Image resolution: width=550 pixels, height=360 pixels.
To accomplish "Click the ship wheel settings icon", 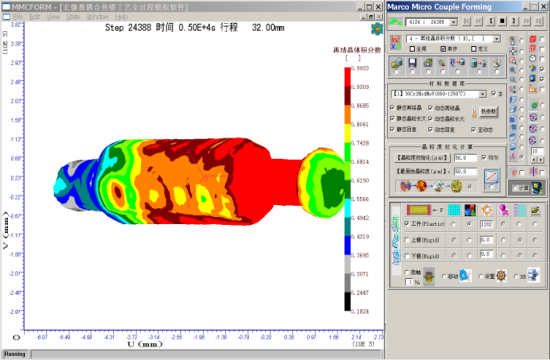I will (502, 276).
